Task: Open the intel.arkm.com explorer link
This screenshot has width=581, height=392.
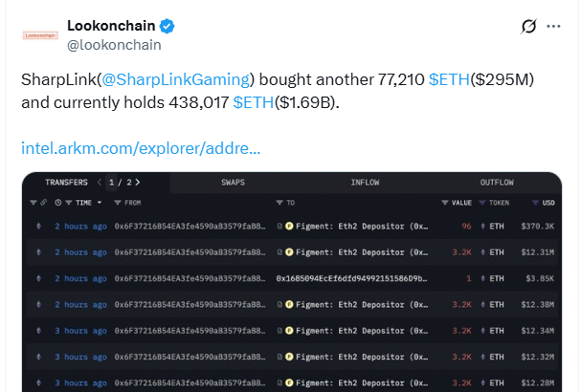Action: pos(141,148)
